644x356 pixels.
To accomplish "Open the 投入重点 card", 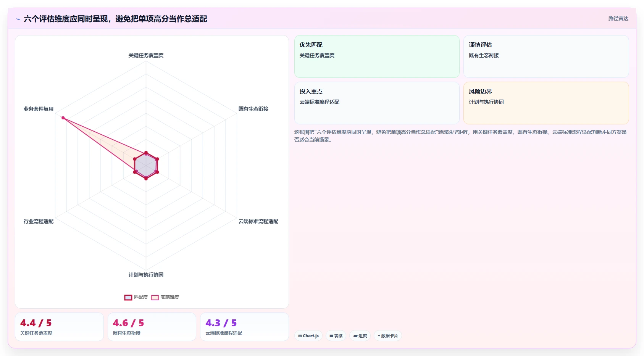I will click(x=377, y=103).
